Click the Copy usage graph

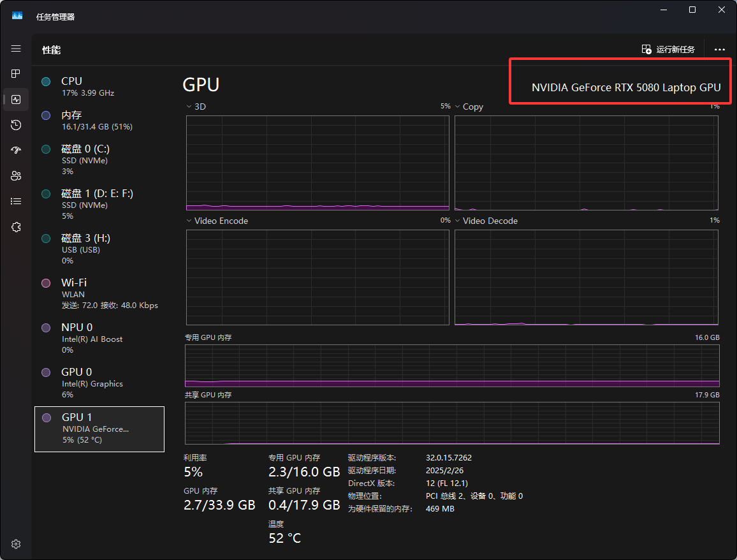point(586,163)
